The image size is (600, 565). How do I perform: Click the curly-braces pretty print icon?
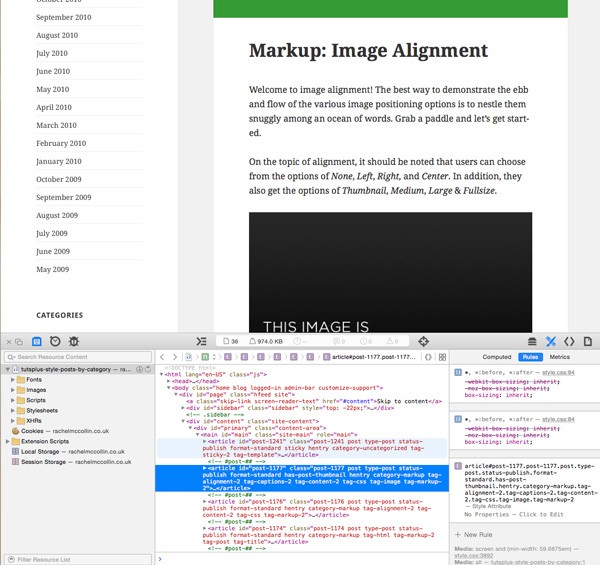click(x=428, y=357)
